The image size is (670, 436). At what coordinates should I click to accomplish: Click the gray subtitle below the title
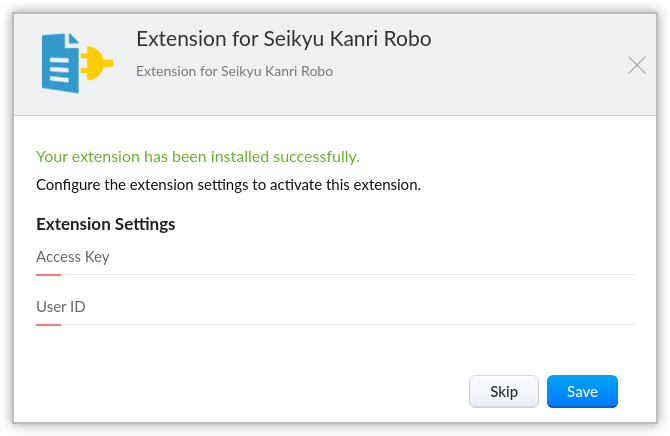pos(234,72)
